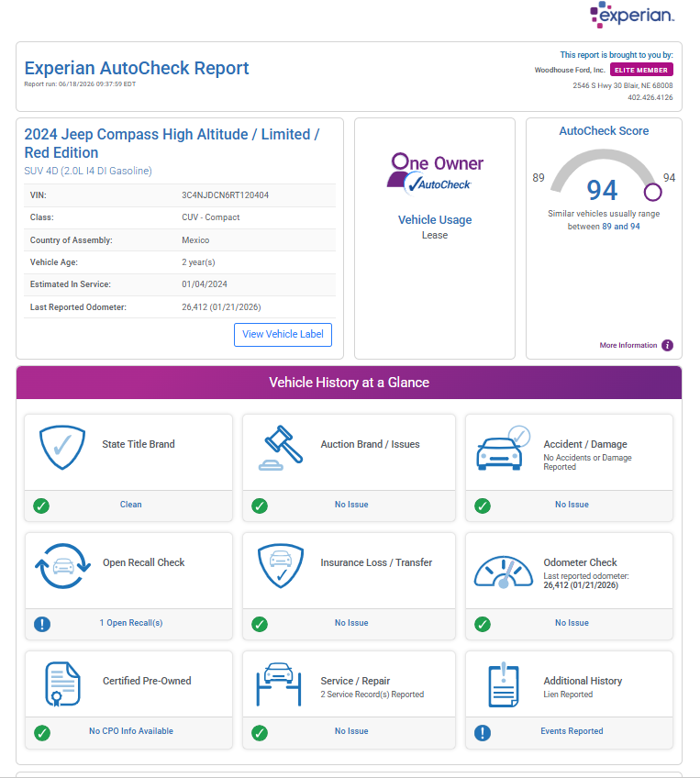Click the Experian logo
Image resolution: width=700 pixels, height=778 pixels.
click(x=631, y=15)
